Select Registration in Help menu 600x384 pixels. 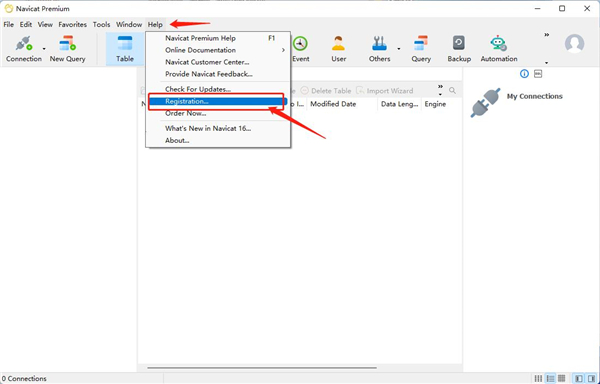(218, 101)
